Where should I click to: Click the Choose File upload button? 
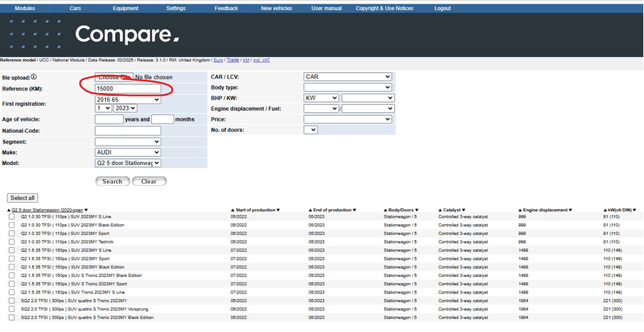tap(113, 77)
